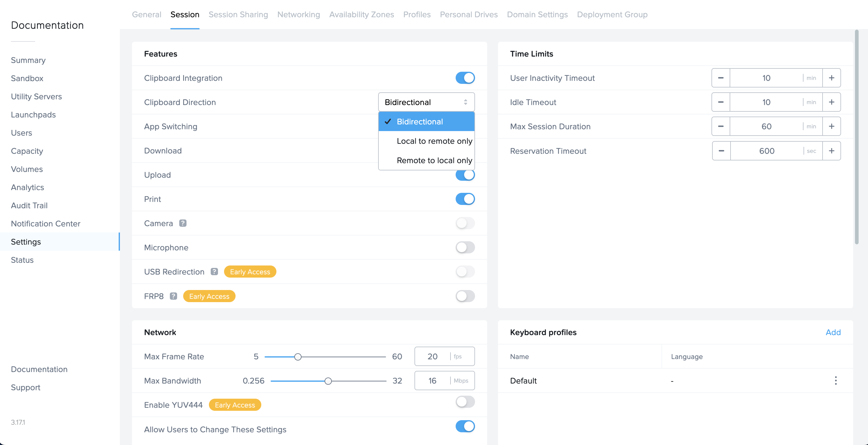The height and width of the screenshot is (445, 868).
Task: Disable the Print toggle
Action: (x=465, y=199)
